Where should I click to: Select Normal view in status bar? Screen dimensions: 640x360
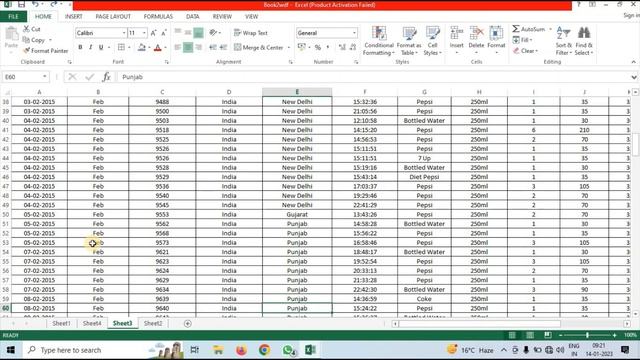point(512,335)
